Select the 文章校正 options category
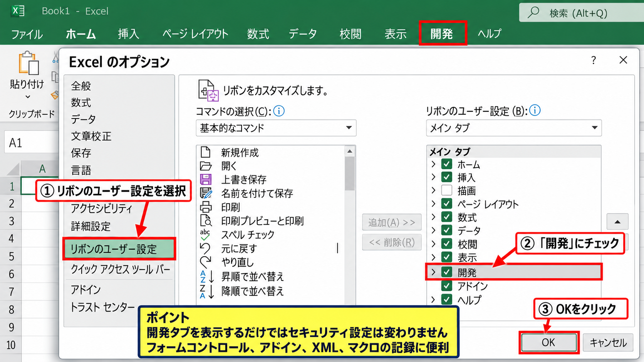644x362 pixels. (x=91, y=136)
